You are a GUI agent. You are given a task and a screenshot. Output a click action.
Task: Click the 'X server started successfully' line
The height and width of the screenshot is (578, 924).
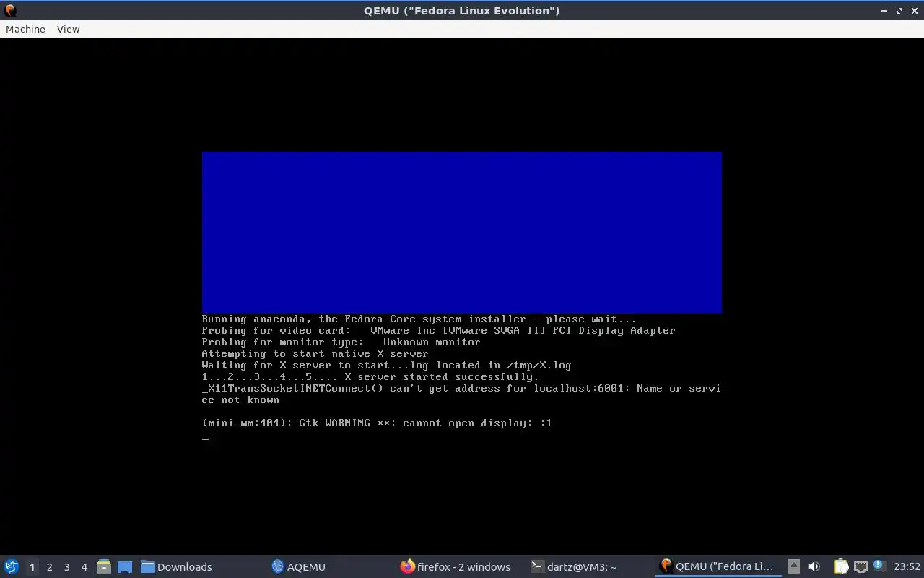click(370, 376)
